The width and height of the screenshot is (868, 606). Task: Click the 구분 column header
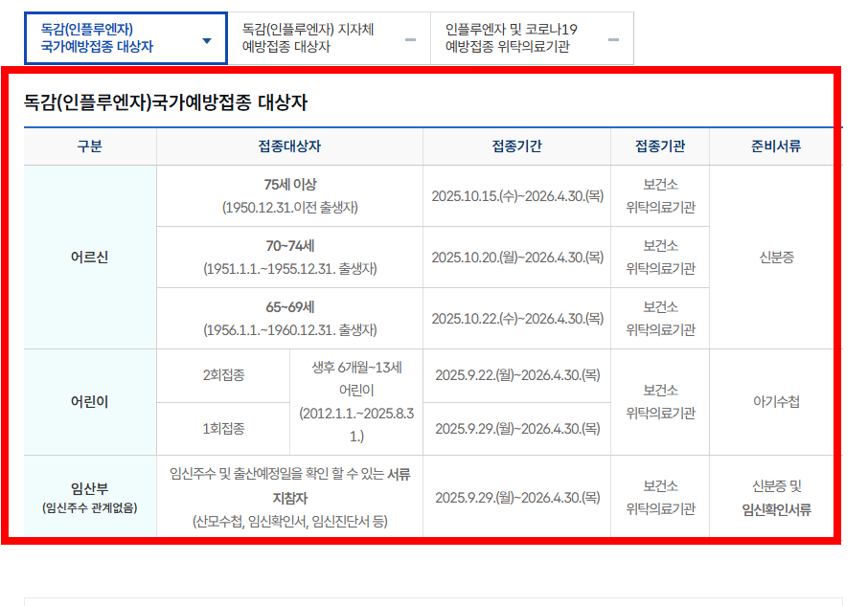[90, 146]
